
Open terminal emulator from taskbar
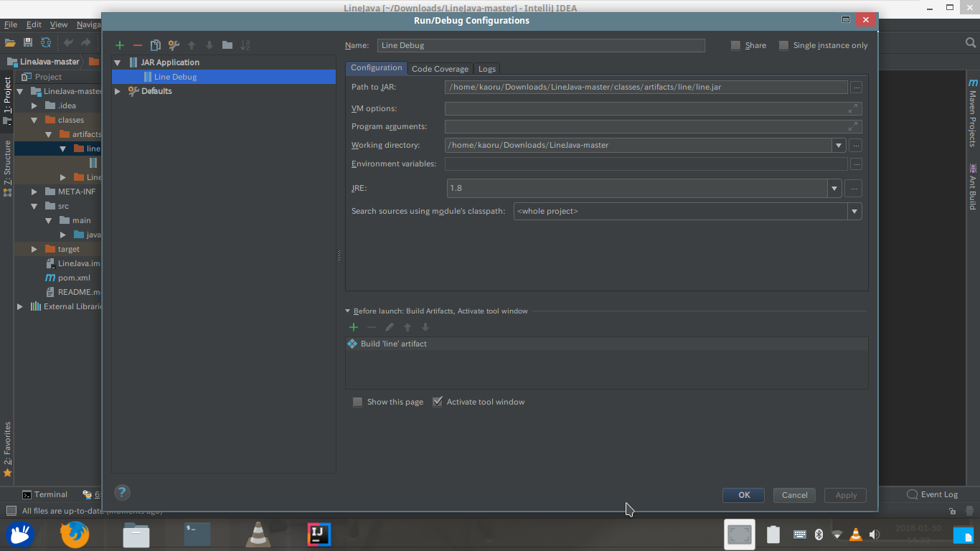click(x=197, y=535)
